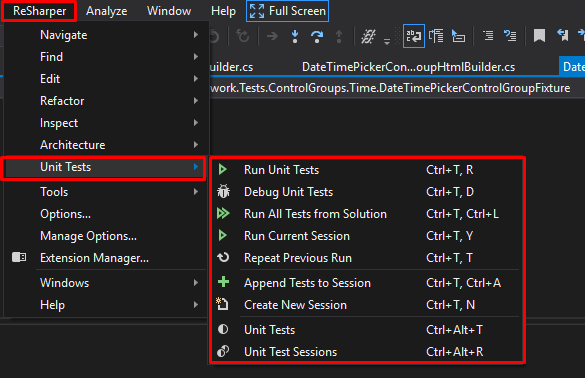The image size is (585, 378).
Task: Click the green plus Append Tests icon
Action: 223,282
